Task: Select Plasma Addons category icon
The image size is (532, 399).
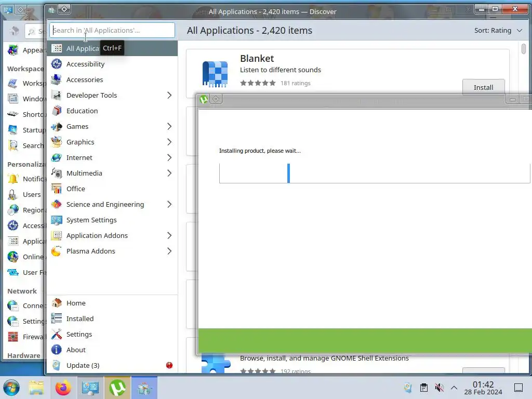Action: tap(56, 251)
